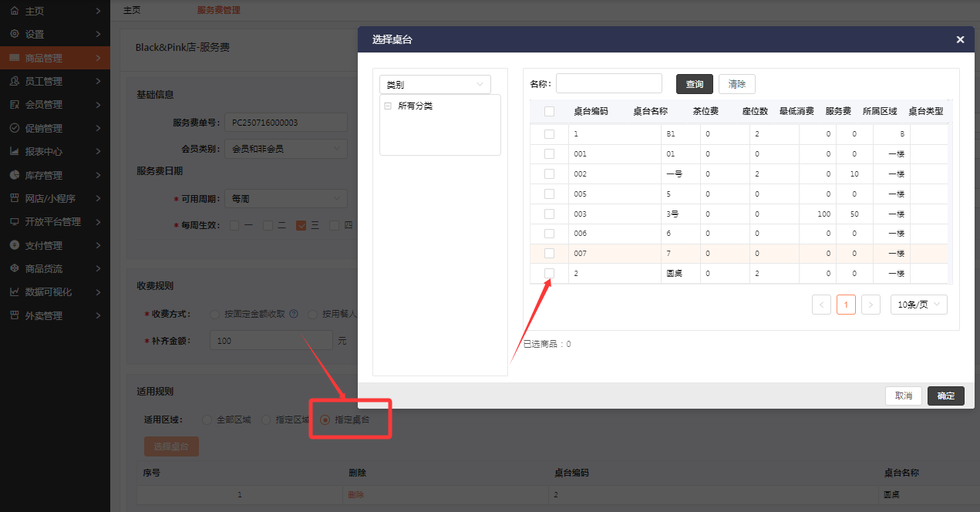Image resolution: width=980 pixels, height=512 pixels.
Task: Collapse the 所有分类 tree node icon
Action: [x=387, y=106]
